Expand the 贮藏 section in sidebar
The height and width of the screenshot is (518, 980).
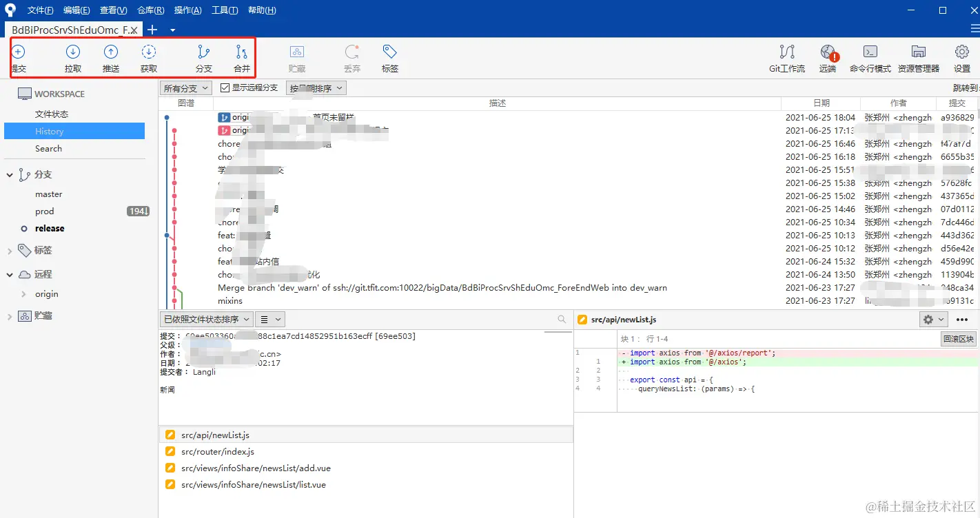10,316
